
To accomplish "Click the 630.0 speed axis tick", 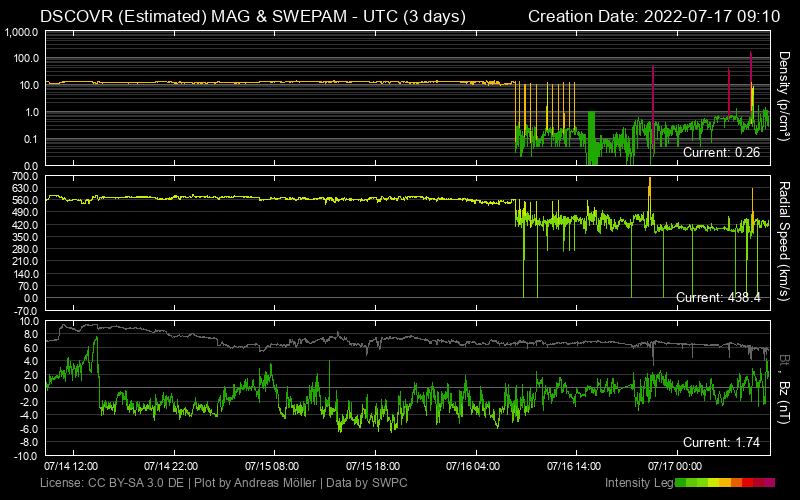I will pyautogui.click(x=26, y=188).
